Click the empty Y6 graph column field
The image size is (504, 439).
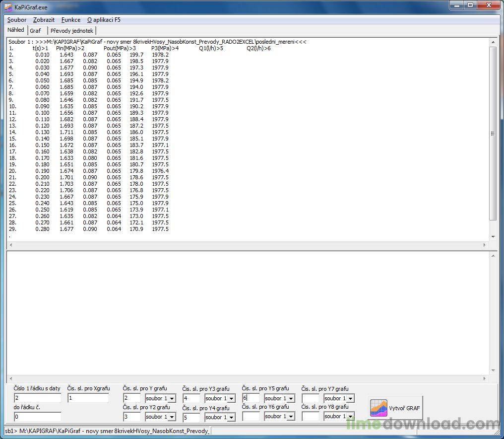pos(251,416)
